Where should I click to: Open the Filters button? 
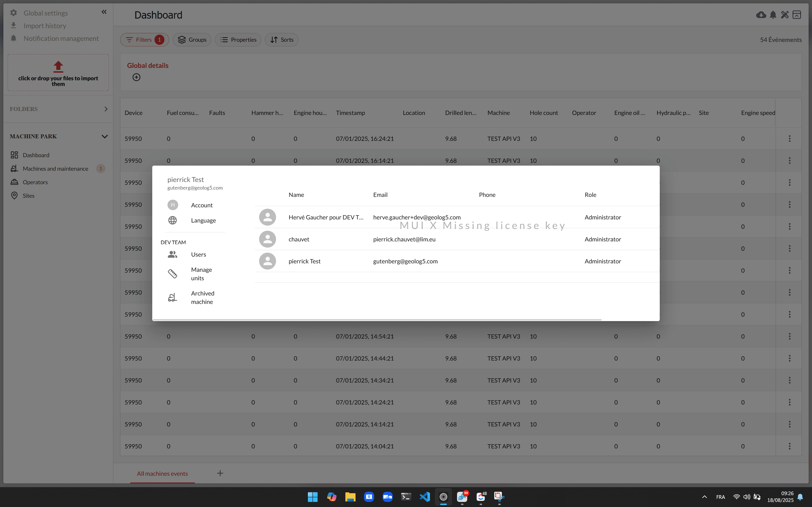(x=144, y=39)
